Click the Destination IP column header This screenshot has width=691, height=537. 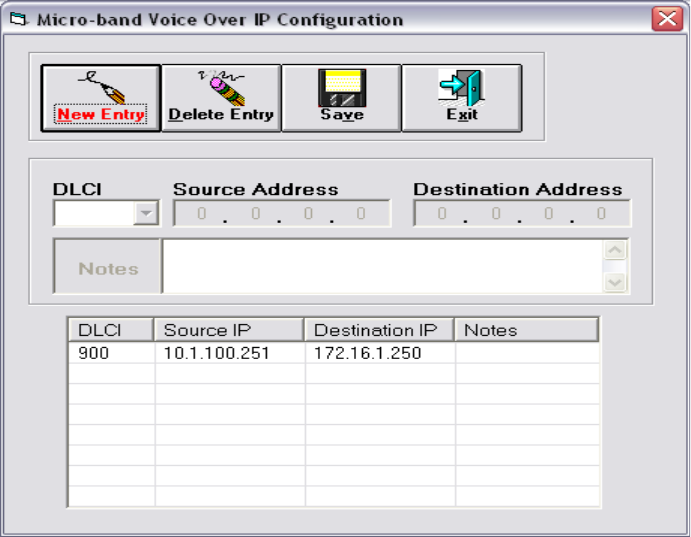[x=379, y=330]
